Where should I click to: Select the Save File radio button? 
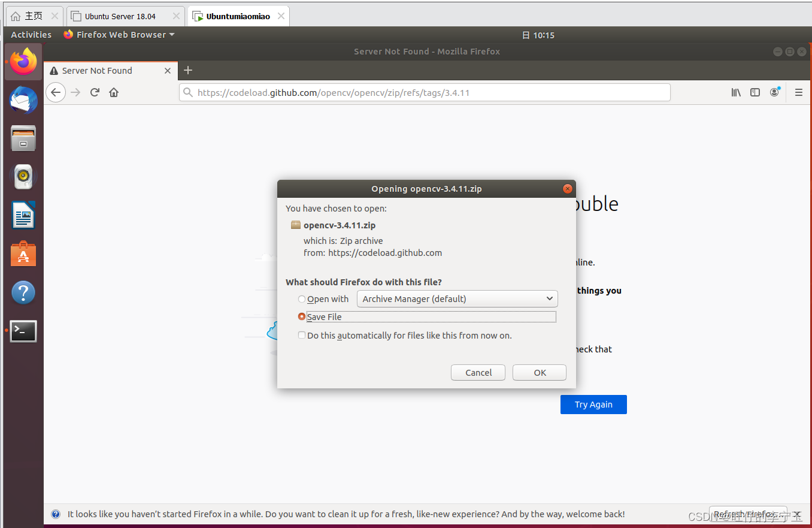302,317
